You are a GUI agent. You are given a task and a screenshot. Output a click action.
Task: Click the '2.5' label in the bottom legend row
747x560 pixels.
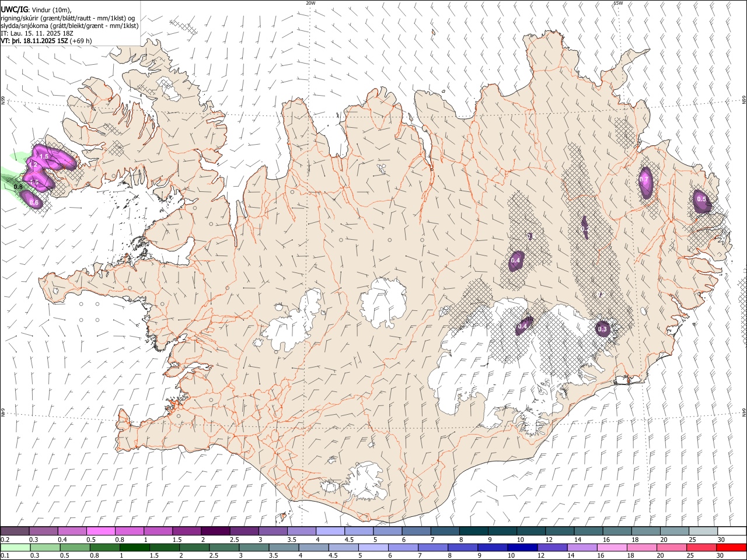click(214, 556)
